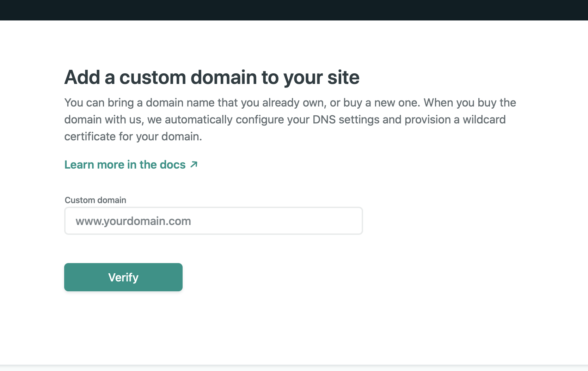Focus the Custom domain input field
Image resolution: width=588 pixels, height=371 pixels.
coord(214,221)
